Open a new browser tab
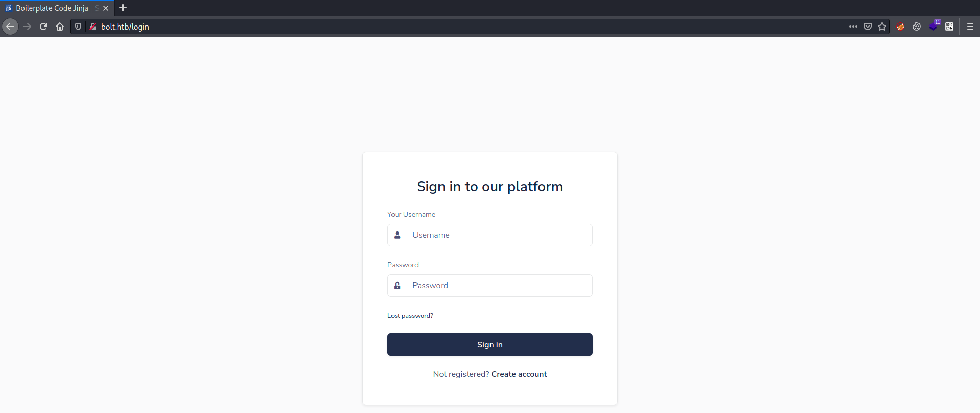The width and height of the screenshot is (980, 413). pyautogui.click(x=123, y=8)
